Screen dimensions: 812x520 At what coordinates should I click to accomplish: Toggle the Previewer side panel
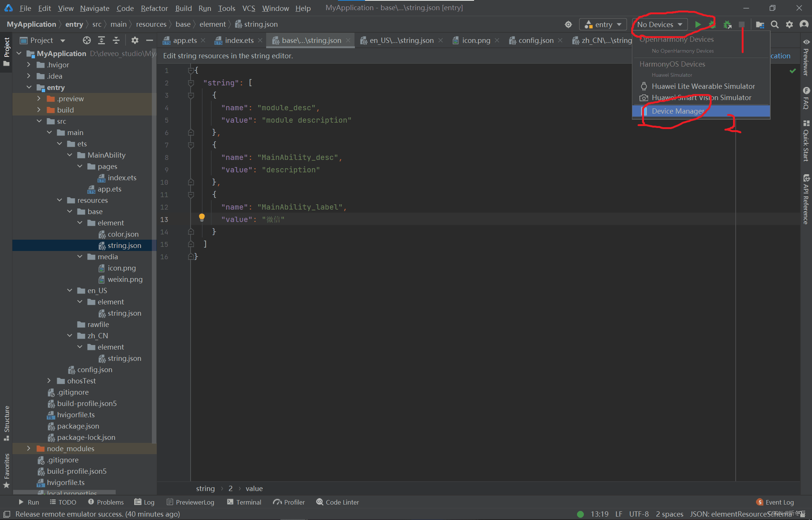[806, 58]
